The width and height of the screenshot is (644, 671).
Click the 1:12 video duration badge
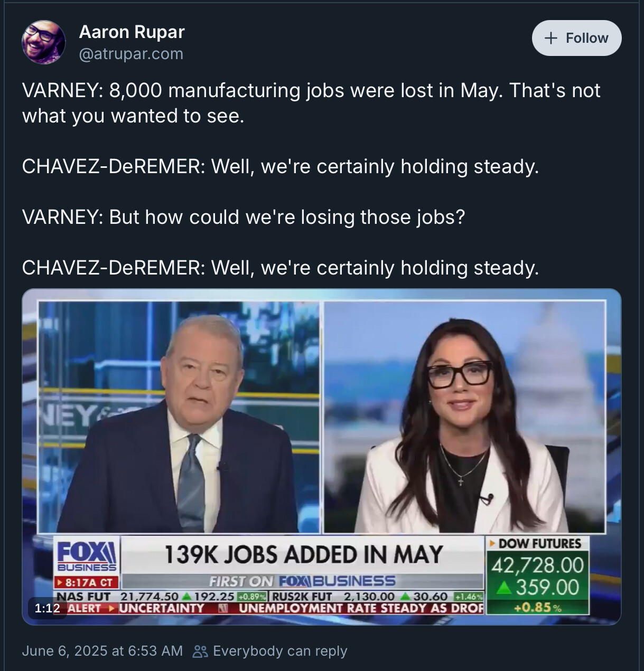(x=47, y=608)
